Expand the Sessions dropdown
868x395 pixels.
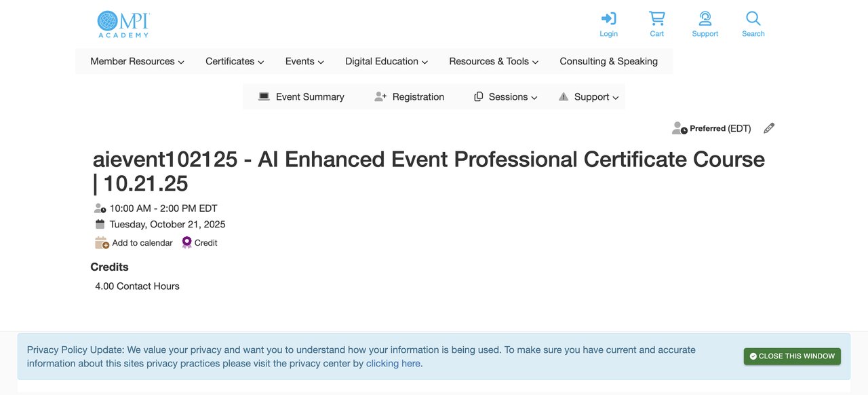pos(506,97)
